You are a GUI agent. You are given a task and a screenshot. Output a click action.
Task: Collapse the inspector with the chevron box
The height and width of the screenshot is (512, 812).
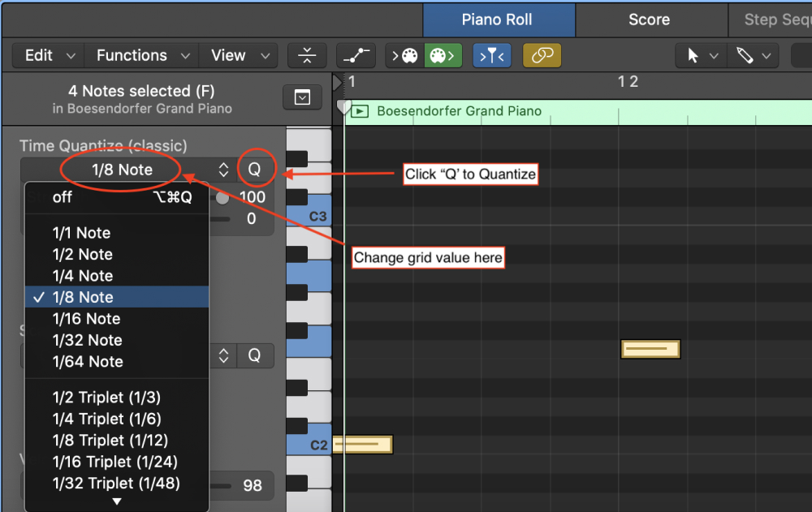pos(302,97)
